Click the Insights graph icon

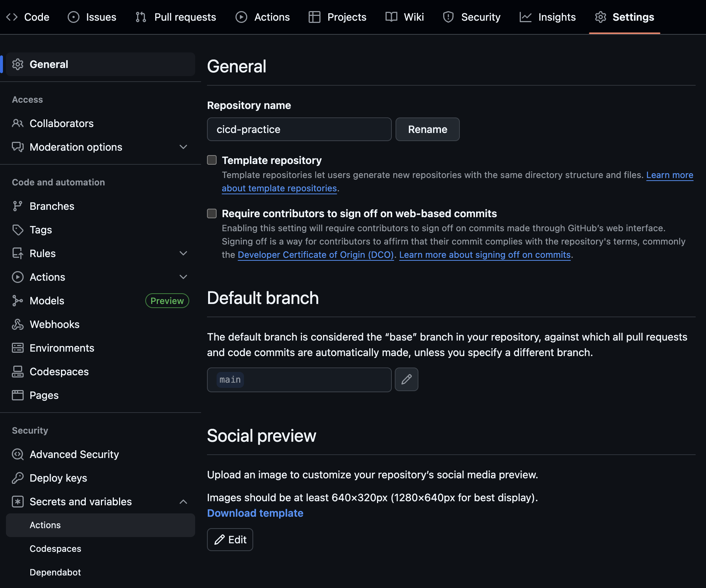[526, 17]
